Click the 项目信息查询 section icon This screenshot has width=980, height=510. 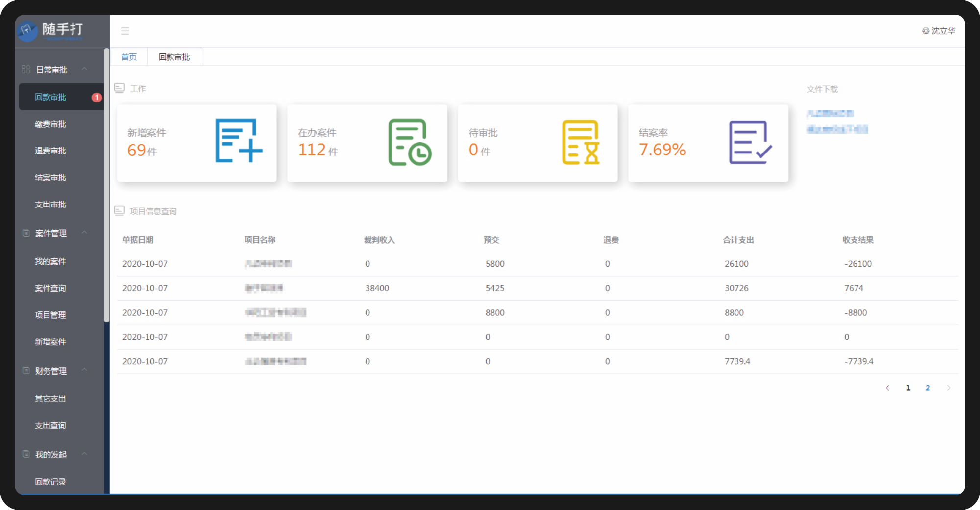pos(119,211)
